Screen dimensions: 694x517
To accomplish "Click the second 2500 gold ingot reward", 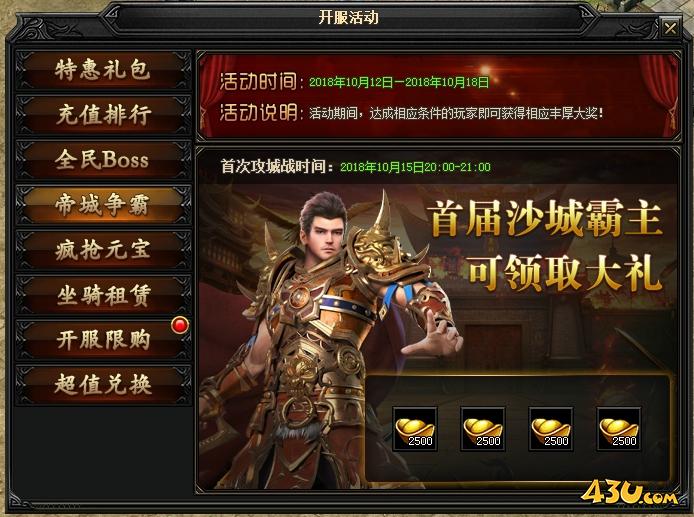I will pyautogui.click(x=483, y=429).
